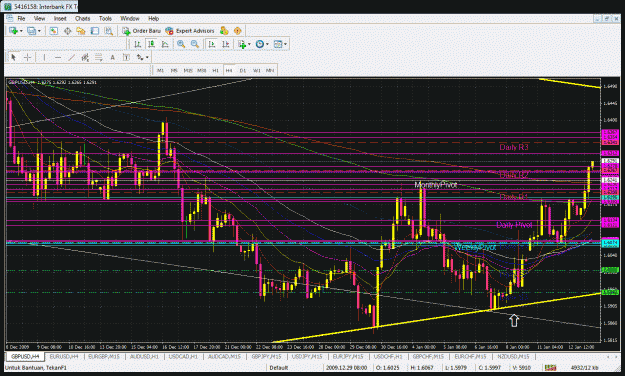Switch to the USDCAD,H1 chart tab
Image resolution: width=625 pixels, height=376 pixels.
(x=183, y=356)
